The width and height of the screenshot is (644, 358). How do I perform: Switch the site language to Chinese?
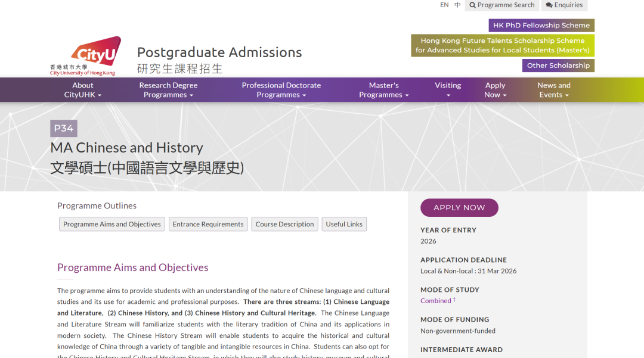tap(456, 4)
